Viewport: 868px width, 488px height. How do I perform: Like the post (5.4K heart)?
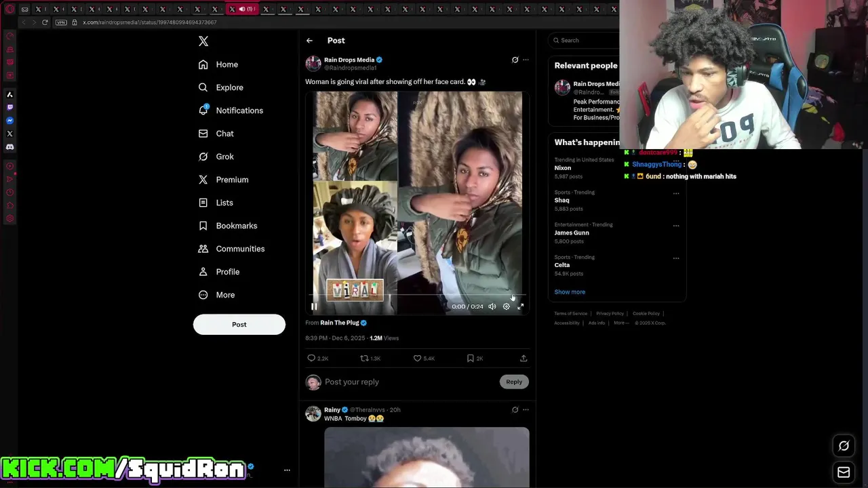click(x=424, y=358)
